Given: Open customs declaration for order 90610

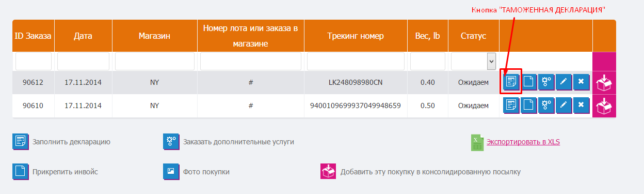Looking at the screenshot, I should tap(511, 105).
